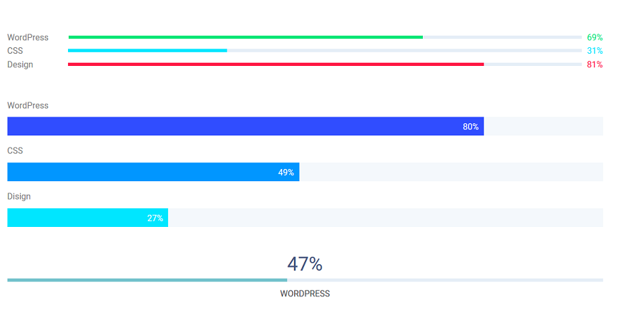Click the green WordPress progress bar
This screenshot has height=320, width=644.
(245, 37)
